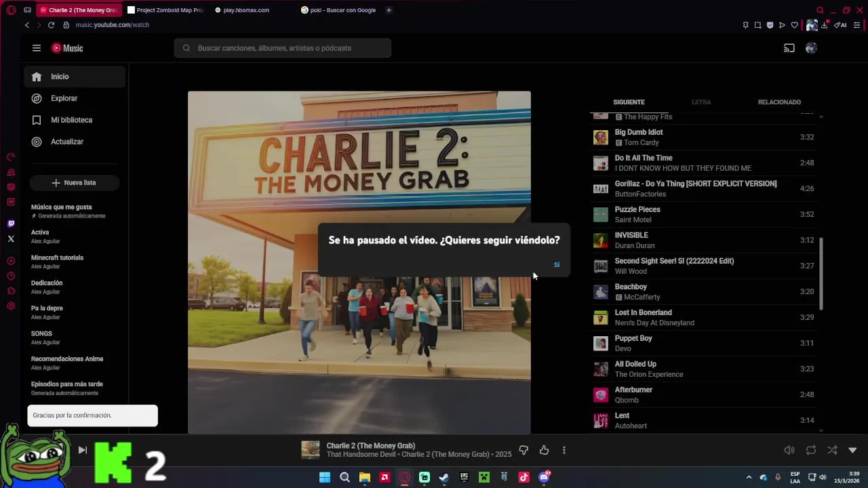Open X (Twitter) in Opera sidebar
The height and width of the screenshot is (488, 868).
(11, 239)
